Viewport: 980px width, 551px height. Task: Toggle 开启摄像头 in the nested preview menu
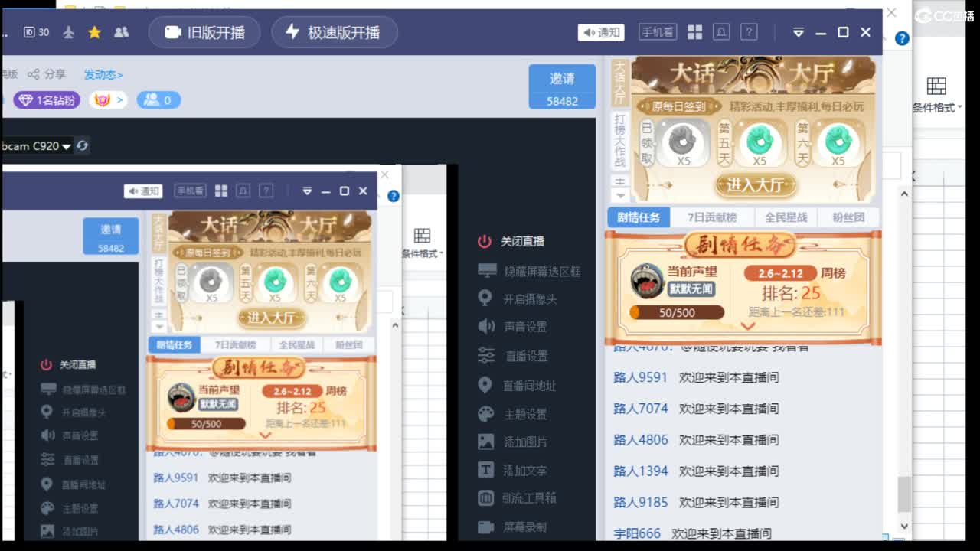click(x=73, y=412)
